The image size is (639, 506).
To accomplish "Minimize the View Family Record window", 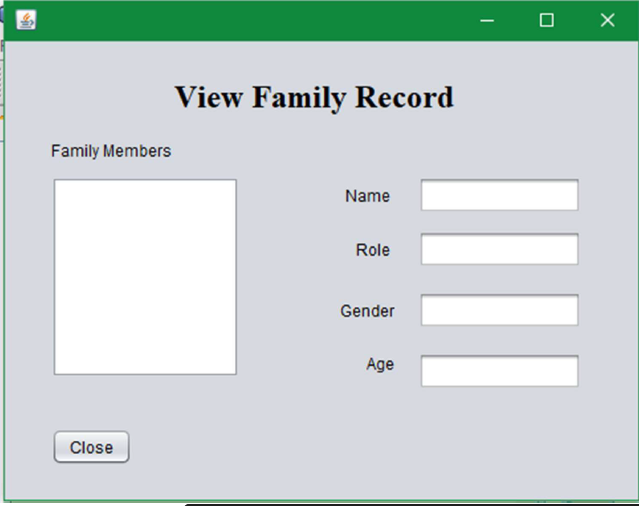I will click(487, 20).
